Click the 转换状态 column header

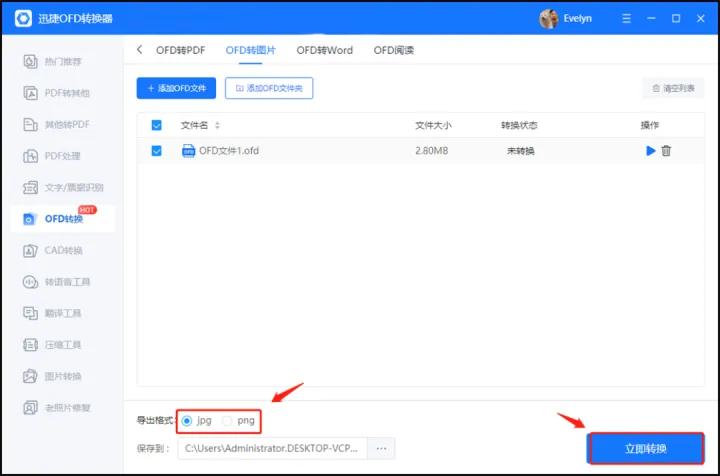point(519,125)
